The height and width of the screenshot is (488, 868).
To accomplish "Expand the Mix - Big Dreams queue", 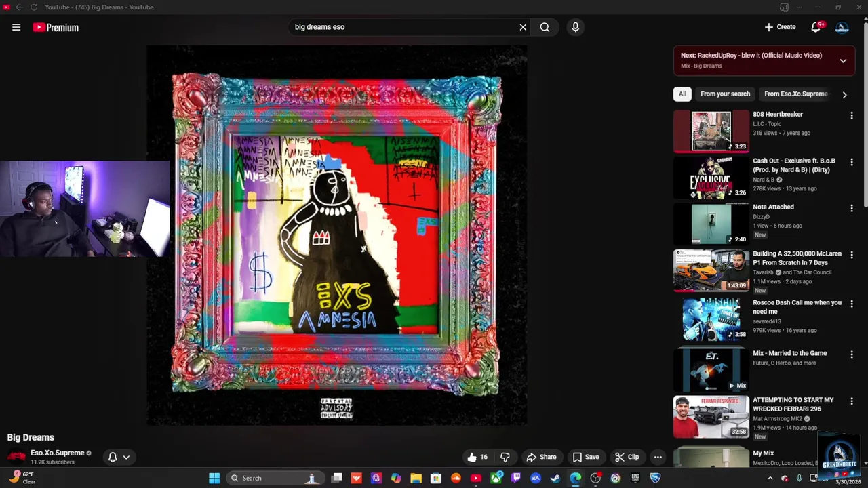I will [x=843, y=60].
